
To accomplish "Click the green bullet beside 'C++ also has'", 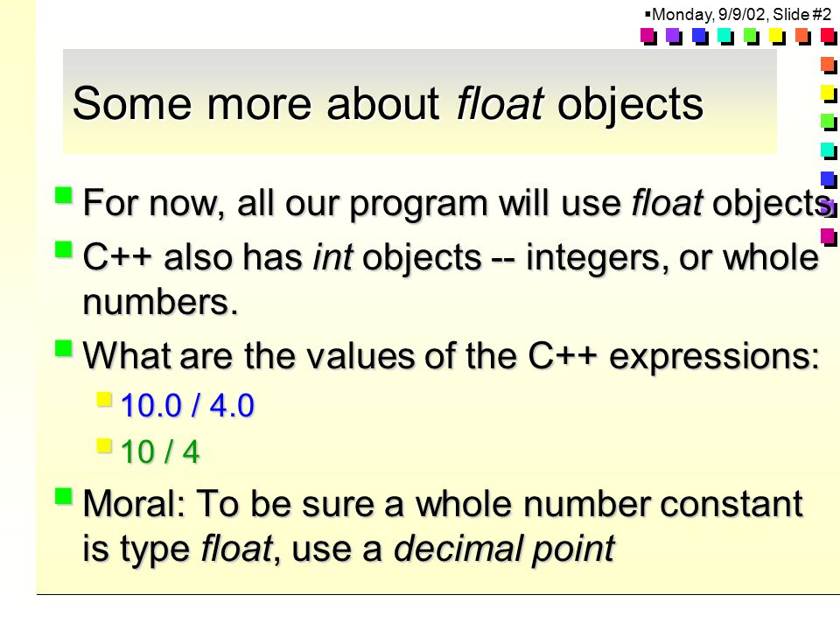I will click(x=64, y=249).
